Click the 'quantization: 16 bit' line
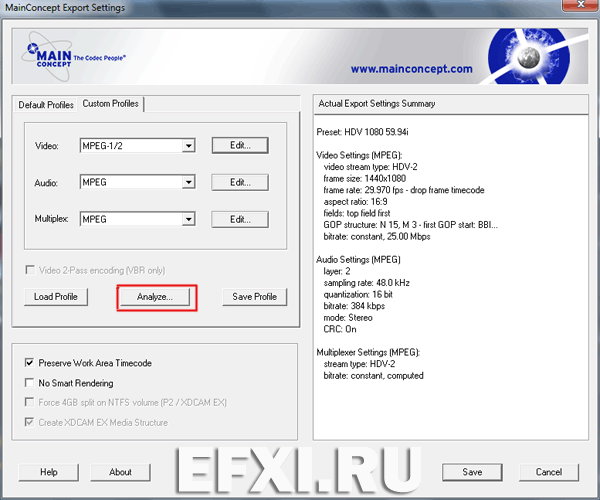600x500 pixels. pos(358,295)
